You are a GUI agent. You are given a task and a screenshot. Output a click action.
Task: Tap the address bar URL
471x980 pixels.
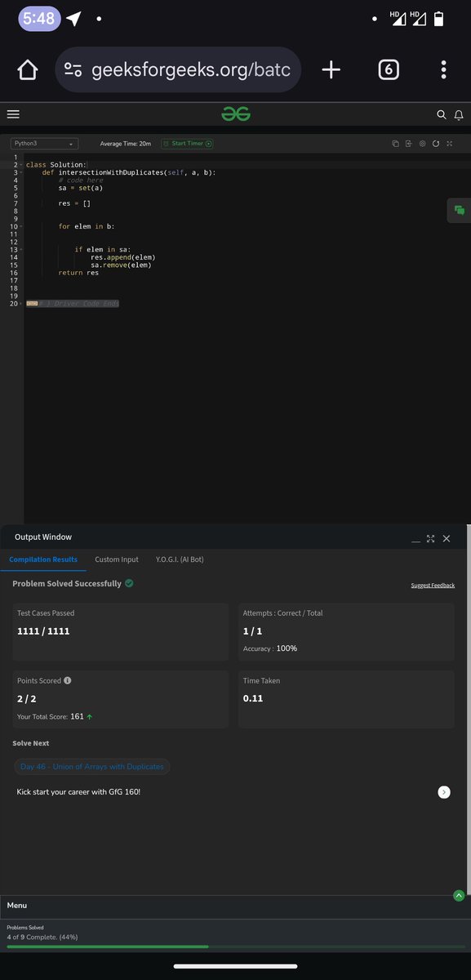[x=191, y=70]
